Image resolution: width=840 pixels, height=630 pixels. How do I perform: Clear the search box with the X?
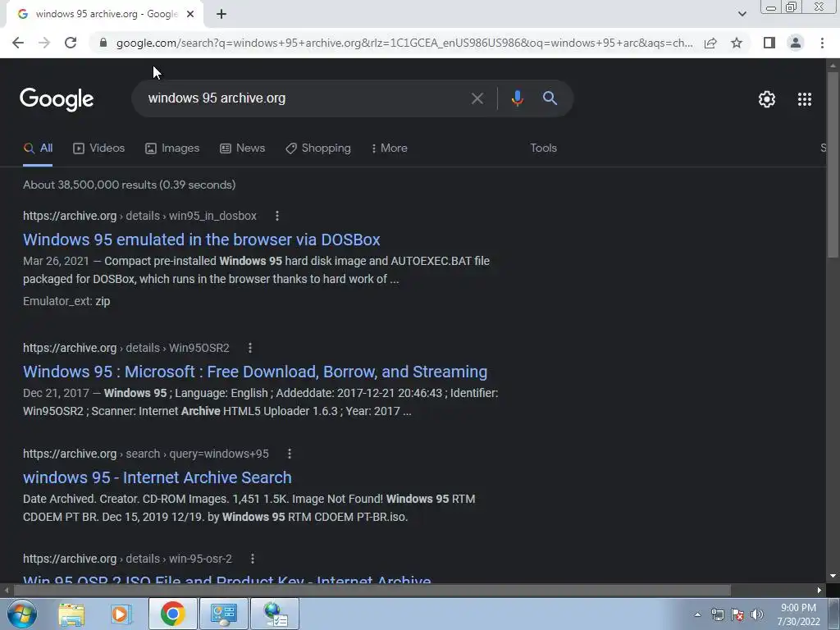pos(477,98)
